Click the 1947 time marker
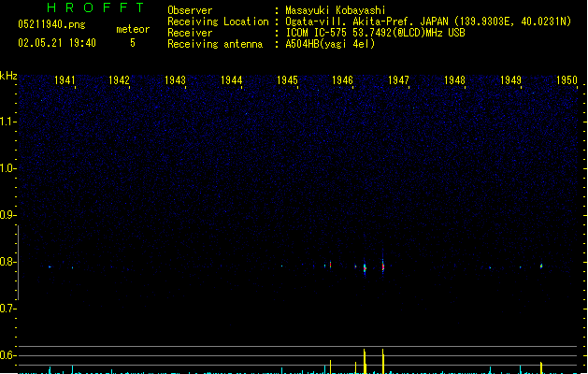This screenshot has height=374, width=588. tap(398, 80)
